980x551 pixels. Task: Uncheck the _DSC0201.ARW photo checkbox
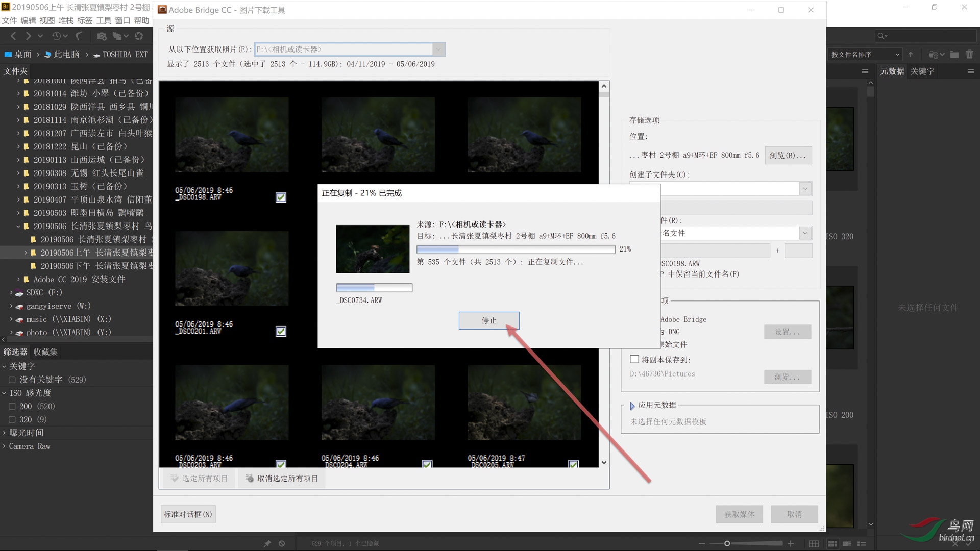(x=281, y=332)
